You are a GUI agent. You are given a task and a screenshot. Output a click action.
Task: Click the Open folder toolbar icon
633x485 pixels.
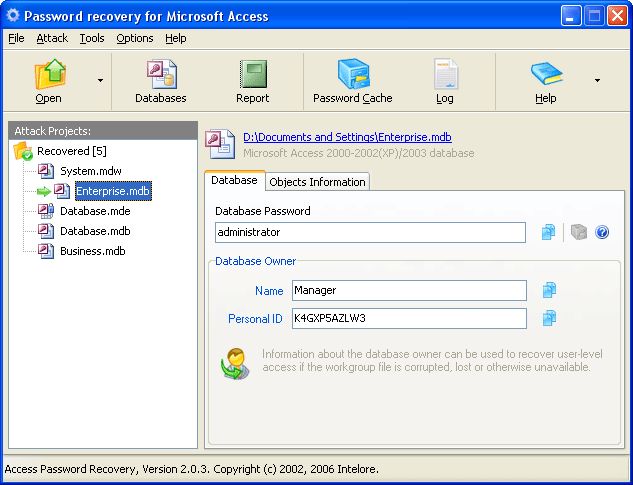tap(50, 74)
